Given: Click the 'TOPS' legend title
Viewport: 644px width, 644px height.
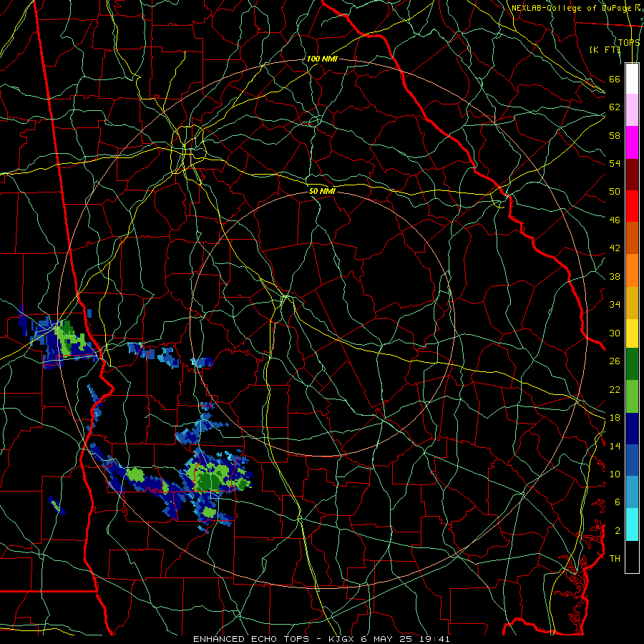Looking at the screenshot, I should point(629,42).
